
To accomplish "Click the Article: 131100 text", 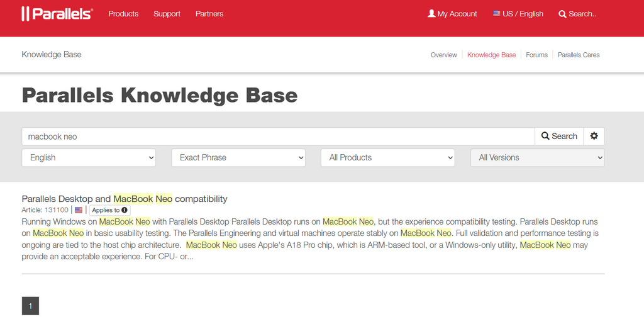I will (45, 210).
